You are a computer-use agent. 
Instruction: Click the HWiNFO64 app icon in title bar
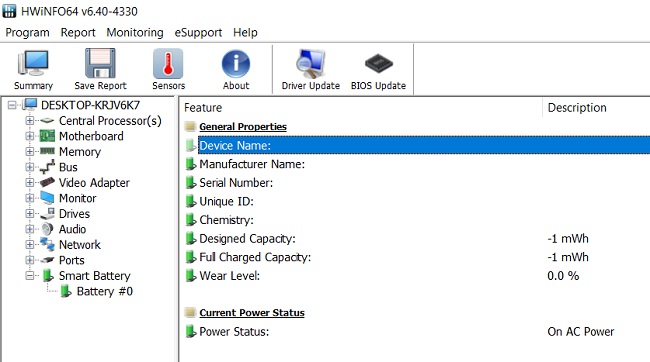click(9, 11)
